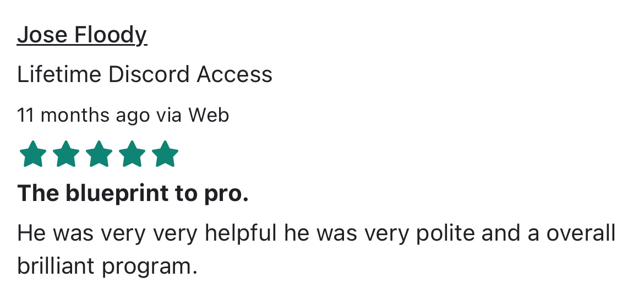This screenshot has width=644, height=288.
Task: Select the fifth rating star
Action: point(165,154)
